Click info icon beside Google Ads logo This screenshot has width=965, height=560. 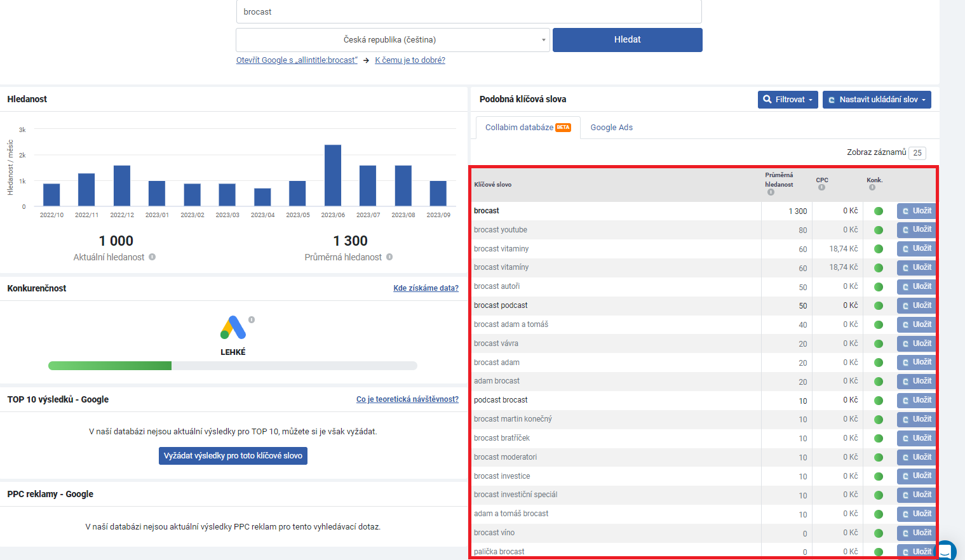252,319
